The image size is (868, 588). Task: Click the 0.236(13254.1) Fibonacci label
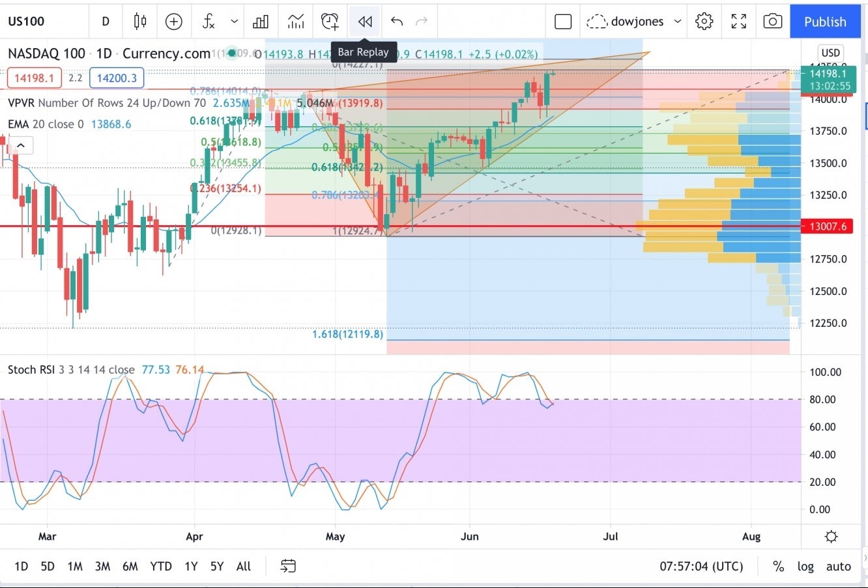pyautogui.click(x=225, y=189)
